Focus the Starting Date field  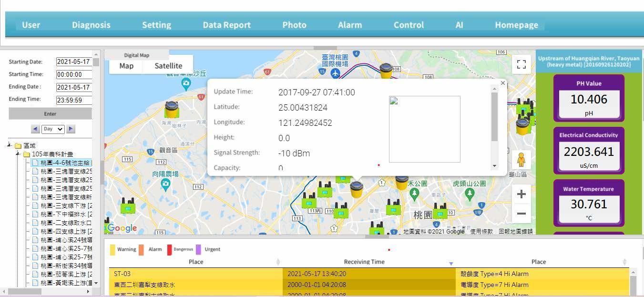74,62
